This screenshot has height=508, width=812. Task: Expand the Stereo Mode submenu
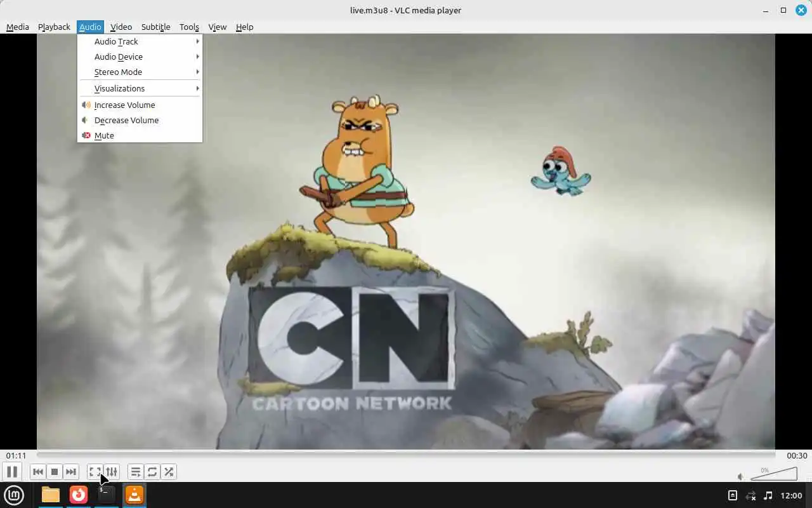tap(140, 72)
